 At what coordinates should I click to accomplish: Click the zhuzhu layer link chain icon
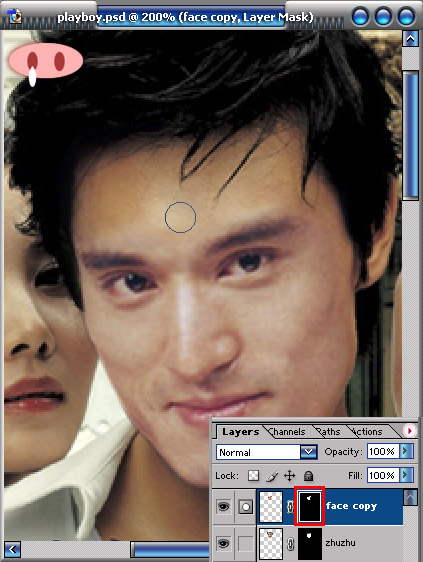click(290, 544)
